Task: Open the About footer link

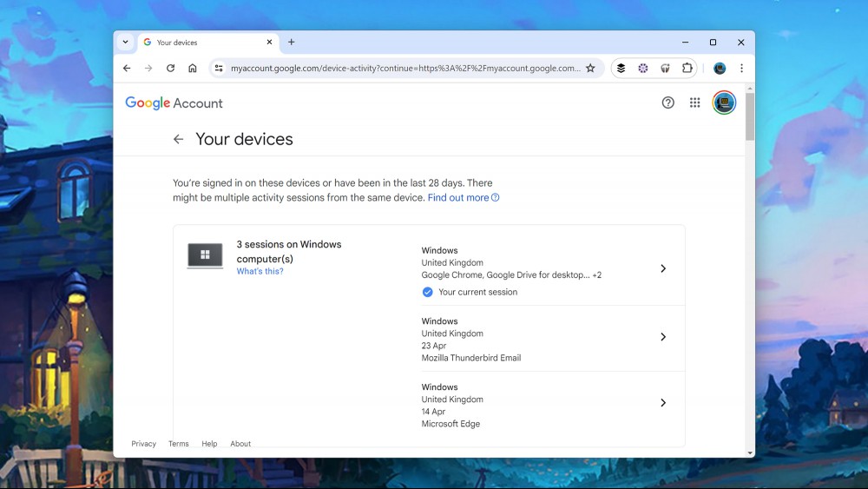Action: pos(240,444)
